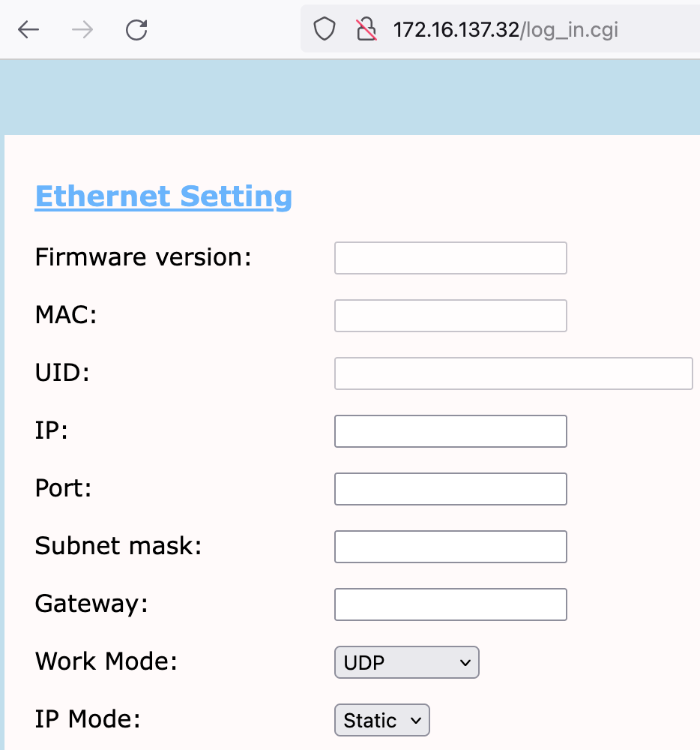The width and height of the screenshot is (700, 750).
Task: Open the tracking protection shield icon
Action: 324,30
